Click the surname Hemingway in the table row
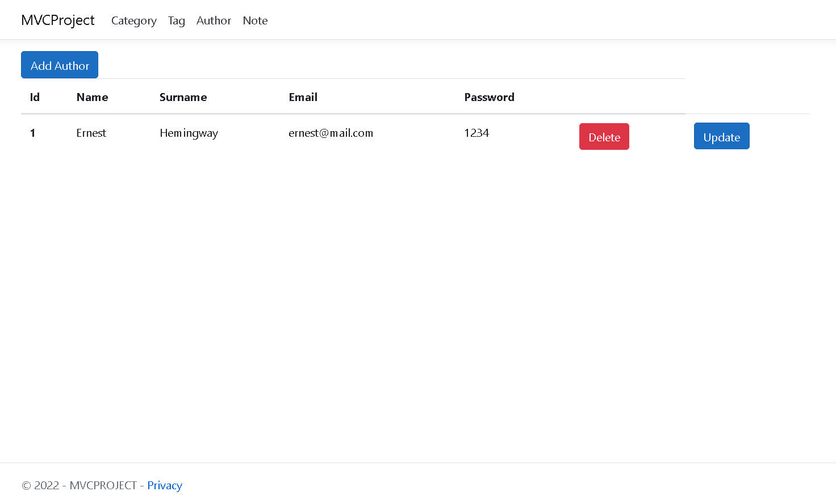The width and height of the screenshot is (836, 504). 189,133
